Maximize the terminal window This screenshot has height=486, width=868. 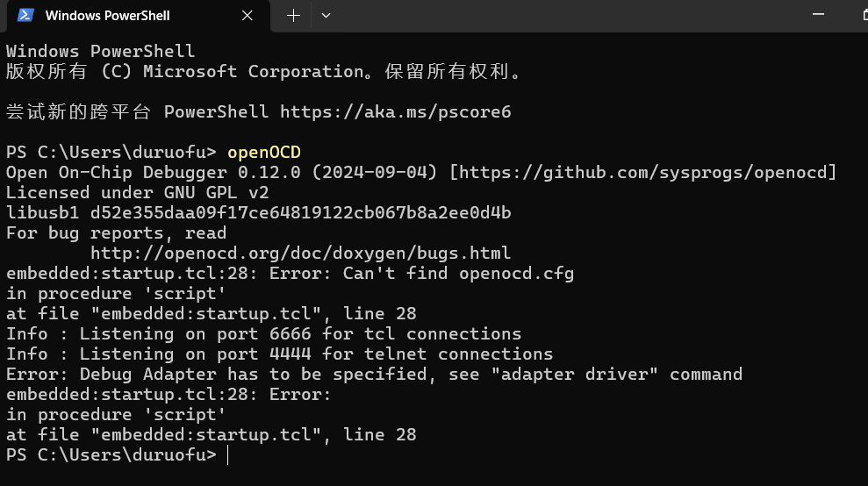(861, 15)
